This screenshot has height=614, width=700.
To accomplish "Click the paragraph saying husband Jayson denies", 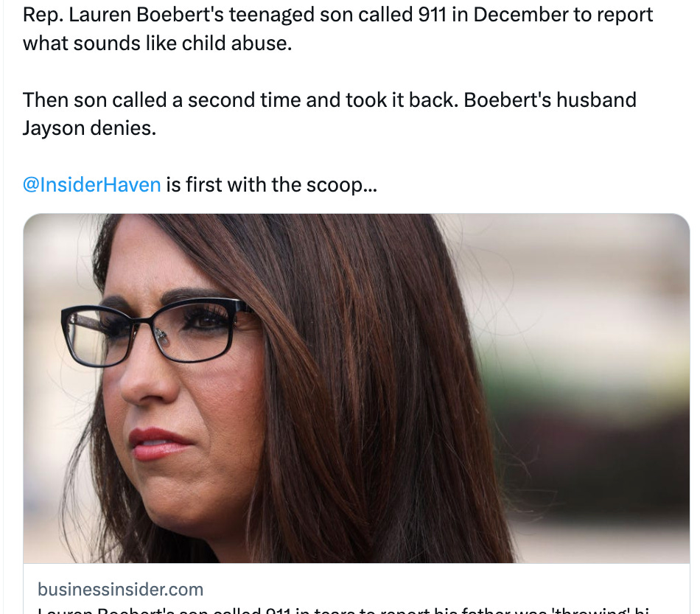I will tap(329, 114).
